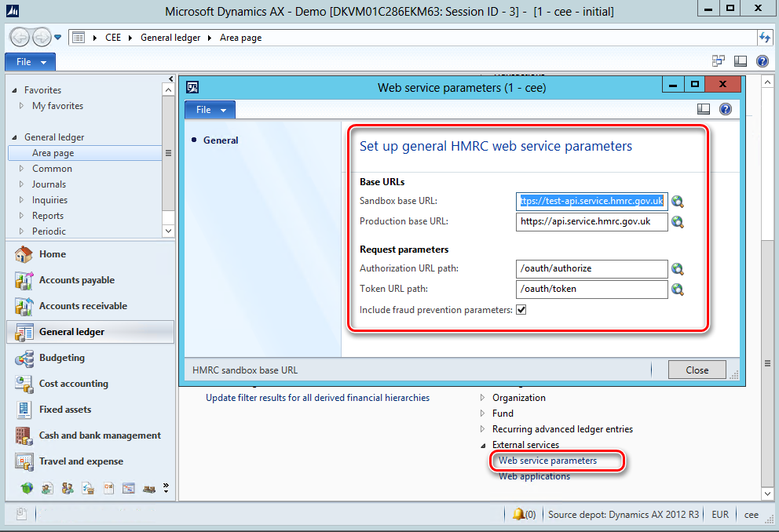Image resolution: width=779 pixels, height=532 pixels.
Task: Click the people with boxes module icon
Action: [x=68, y=488]
